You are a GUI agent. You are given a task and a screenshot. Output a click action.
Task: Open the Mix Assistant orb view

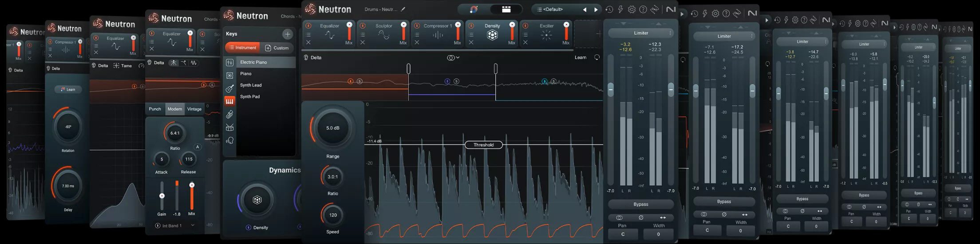[x=474, y=9]
